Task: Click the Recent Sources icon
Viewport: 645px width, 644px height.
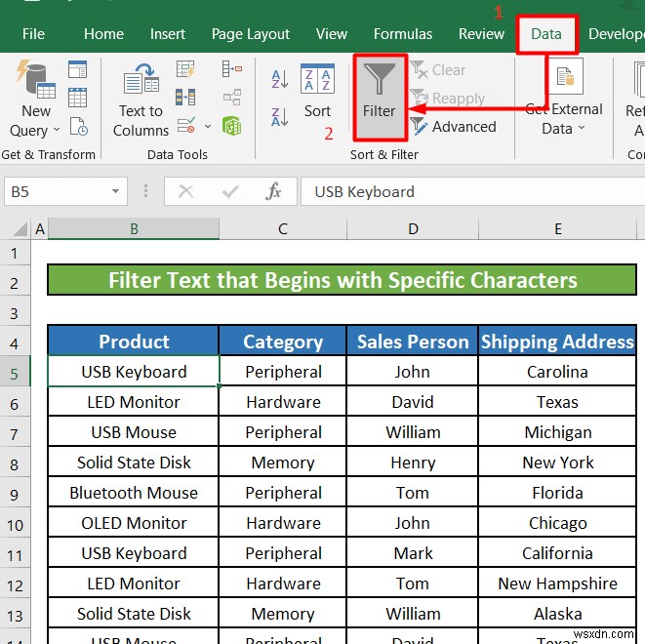Action: [77, 126]
